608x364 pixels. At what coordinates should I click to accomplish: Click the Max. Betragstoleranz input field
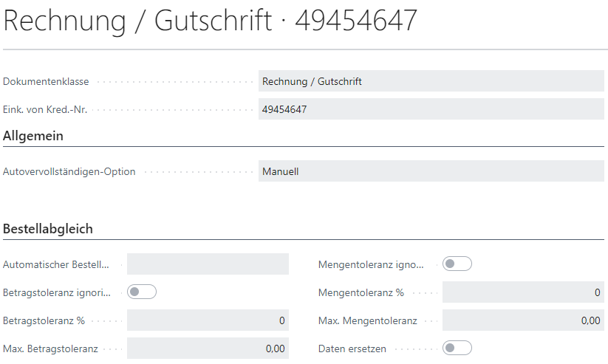click(208, 348)
